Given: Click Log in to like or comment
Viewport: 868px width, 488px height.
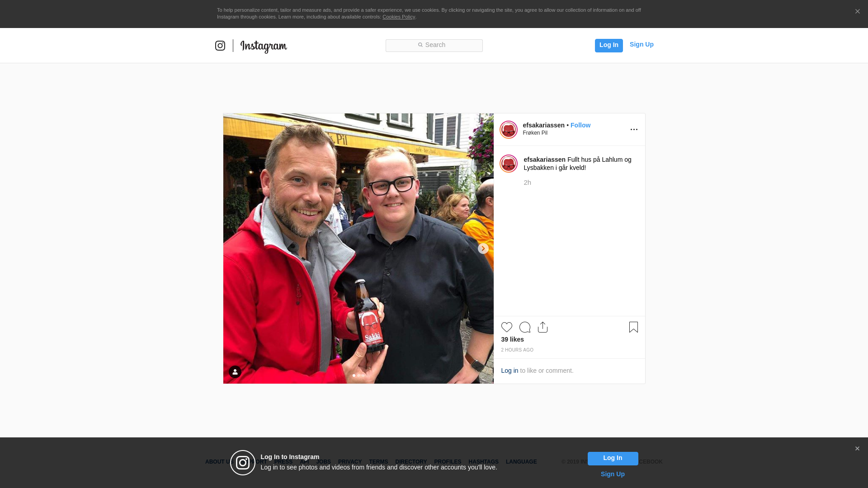Looking at the screenshot, I should [x=509, y=371].
